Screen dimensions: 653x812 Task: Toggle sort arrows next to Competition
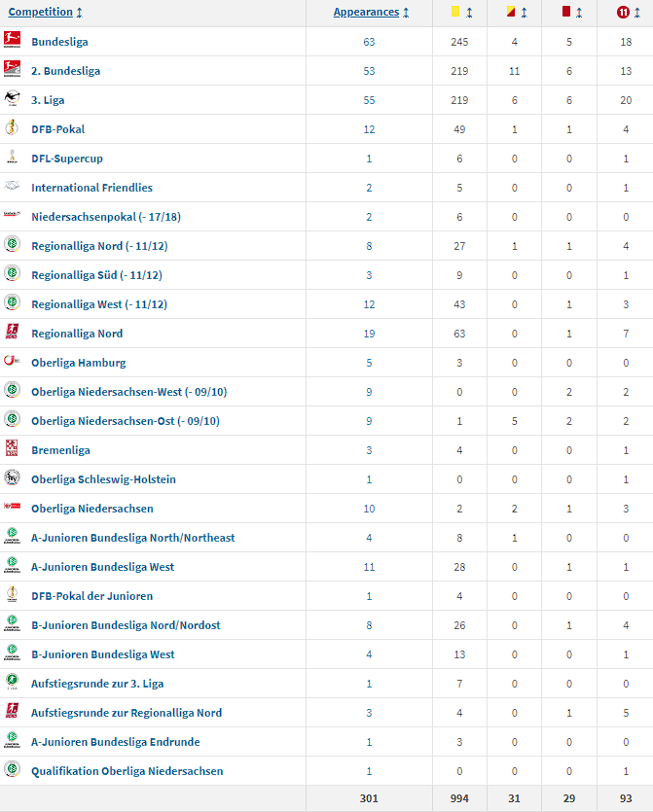(x=79, y=13)
